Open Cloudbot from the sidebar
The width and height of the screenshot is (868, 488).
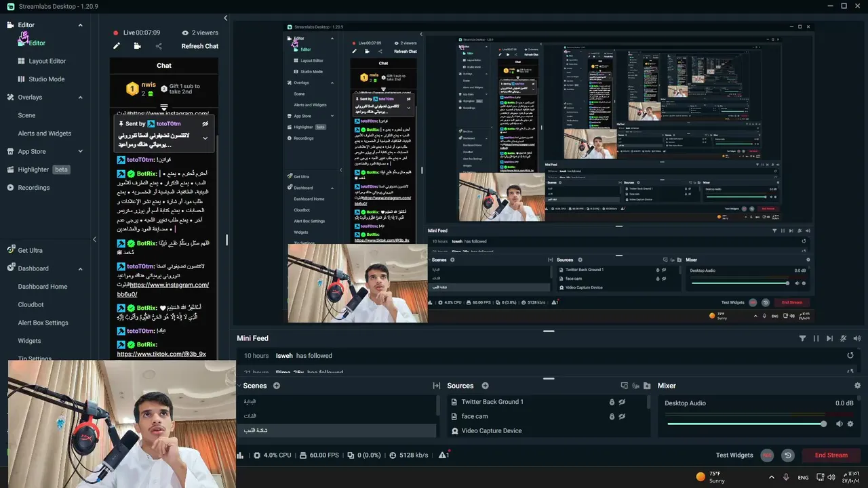click(x=31, y=305)
